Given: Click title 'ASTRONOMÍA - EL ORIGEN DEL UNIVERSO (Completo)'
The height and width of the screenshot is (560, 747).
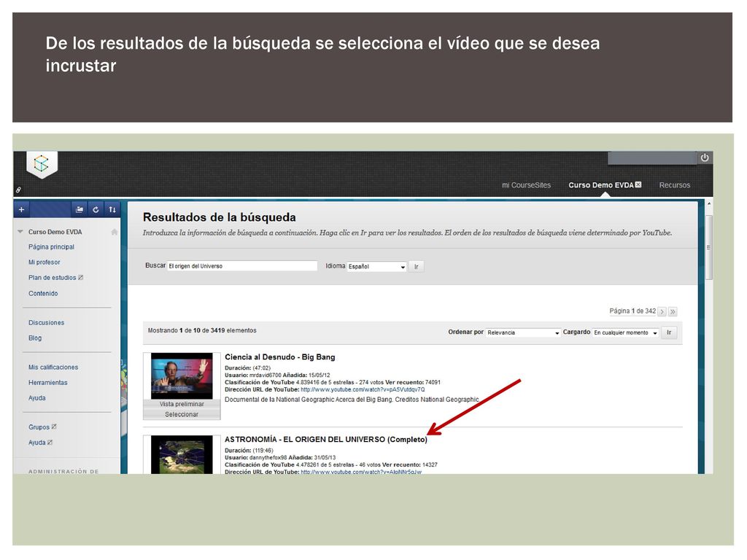Looking at the screenshot, I should [x=326, y=440].
